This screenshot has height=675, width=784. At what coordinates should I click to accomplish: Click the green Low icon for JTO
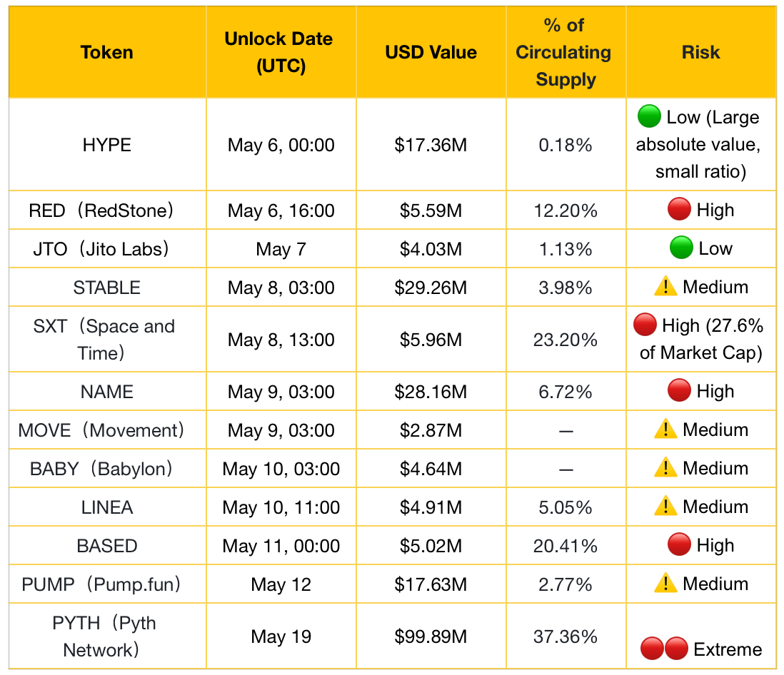pos(681,248)
